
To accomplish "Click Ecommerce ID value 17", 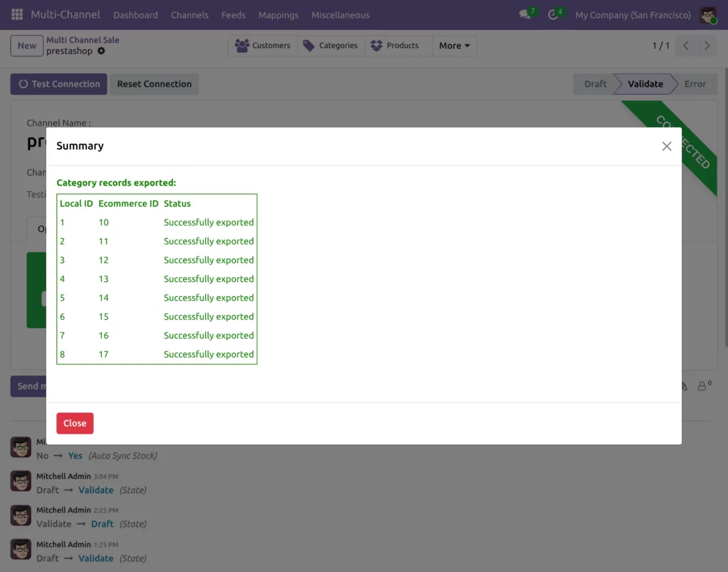I will [x=104, y=354].
